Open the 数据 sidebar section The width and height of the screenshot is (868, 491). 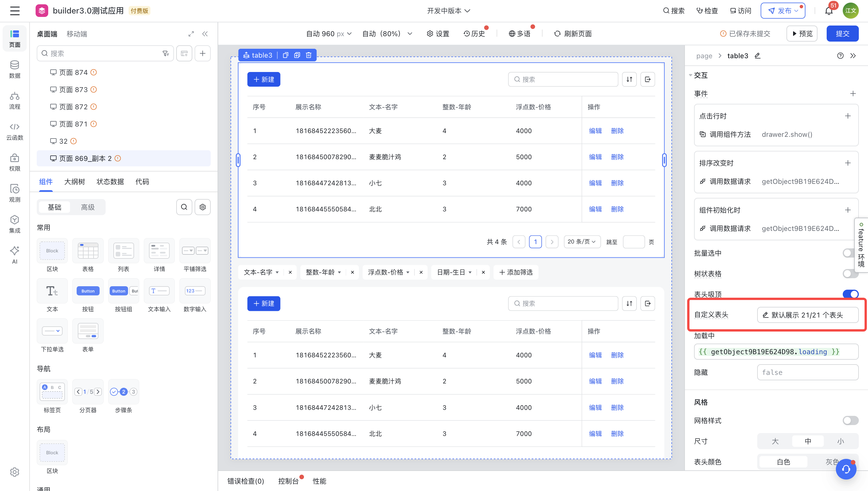click(15, 69)
